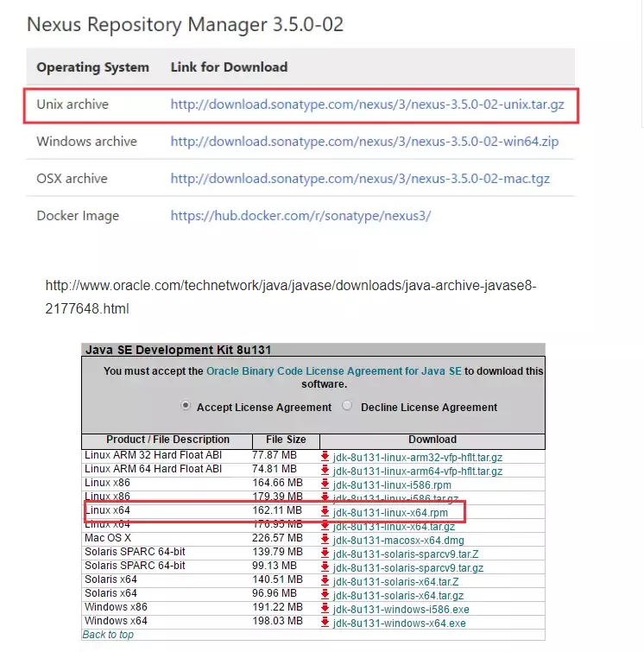Click the Product / File Description header
The width and height of the screenshot is (644, 652).
tap(167, 439)
